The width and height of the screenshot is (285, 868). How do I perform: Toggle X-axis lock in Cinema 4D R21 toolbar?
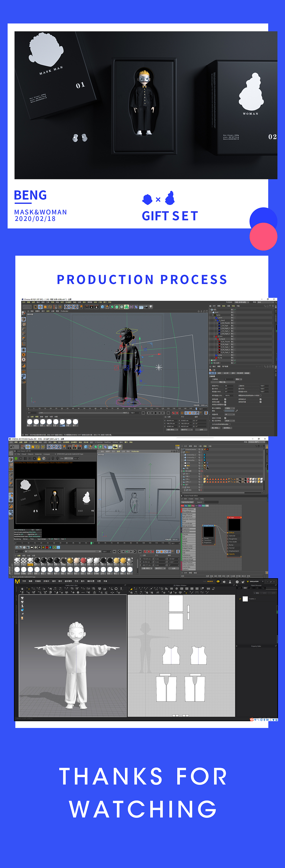tap(66, 307)
